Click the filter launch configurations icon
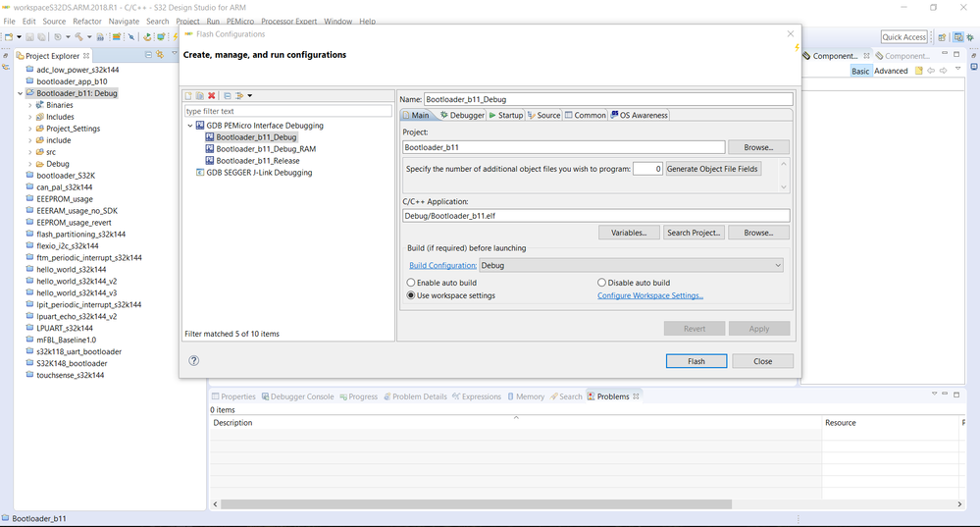Viewport: 980px width, 527px height. (239, 95)
